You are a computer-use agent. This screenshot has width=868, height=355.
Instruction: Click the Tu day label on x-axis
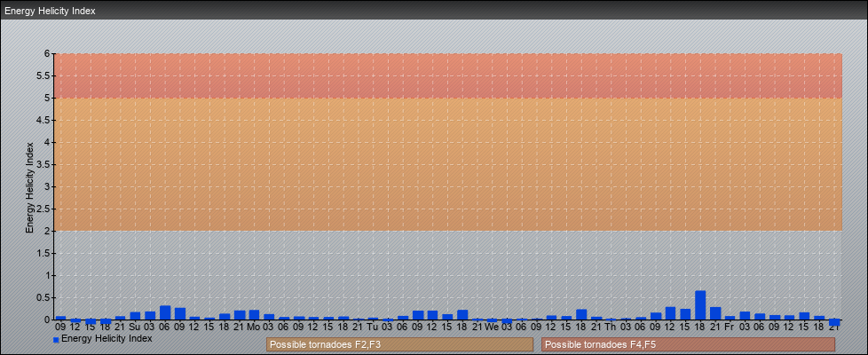[373, 327]
